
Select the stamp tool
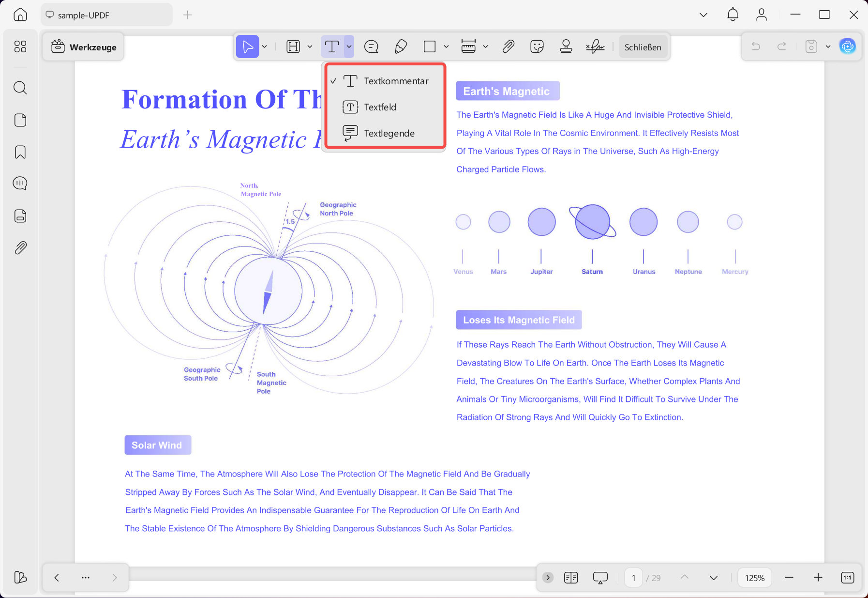coord(566,46)
